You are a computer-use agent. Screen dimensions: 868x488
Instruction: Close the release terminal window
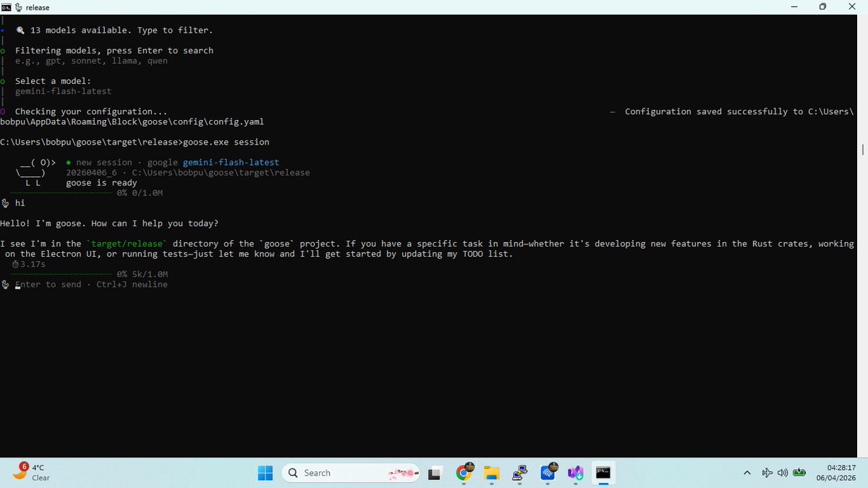[x=851, y=7]
